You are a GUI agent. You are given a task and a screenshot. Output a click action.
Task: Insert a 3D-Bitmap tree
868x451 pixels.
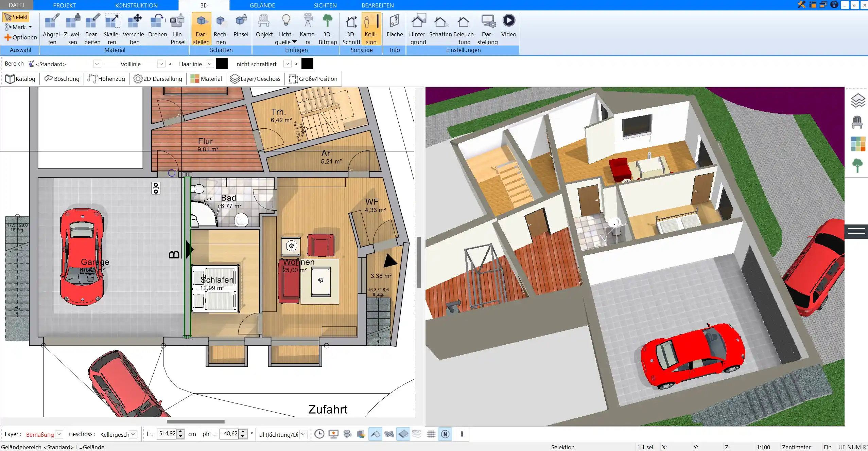click(x=328, y=29)
